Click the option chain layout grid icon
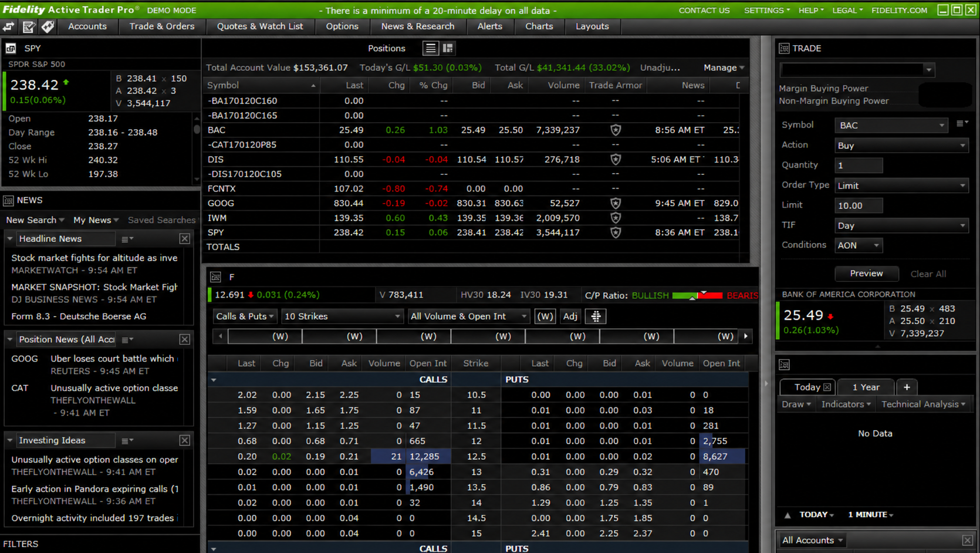The height and width of the screenshot is (553, 980). (x=596, y=316)
